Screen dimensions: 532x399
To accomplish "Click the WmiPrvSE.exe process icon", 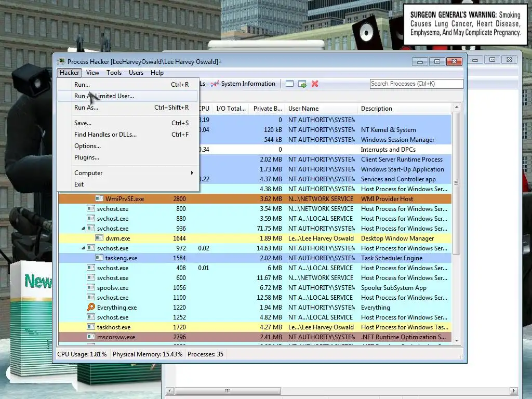I will point(99,198).
